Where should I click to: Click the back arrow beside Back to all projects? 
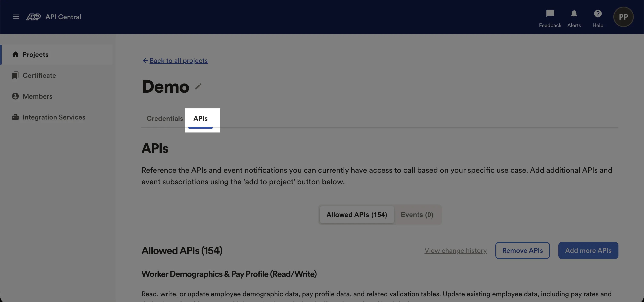(x=145, y=60)
